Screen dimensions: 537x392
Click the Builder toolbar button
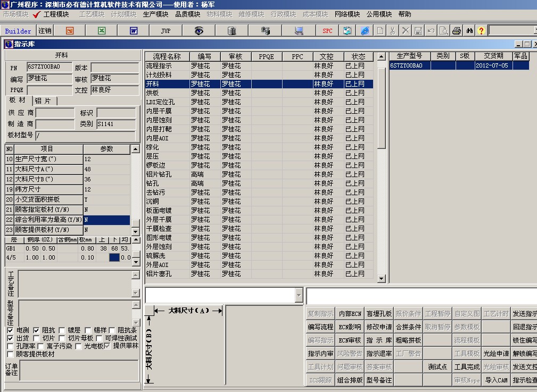tap(18, 31)
